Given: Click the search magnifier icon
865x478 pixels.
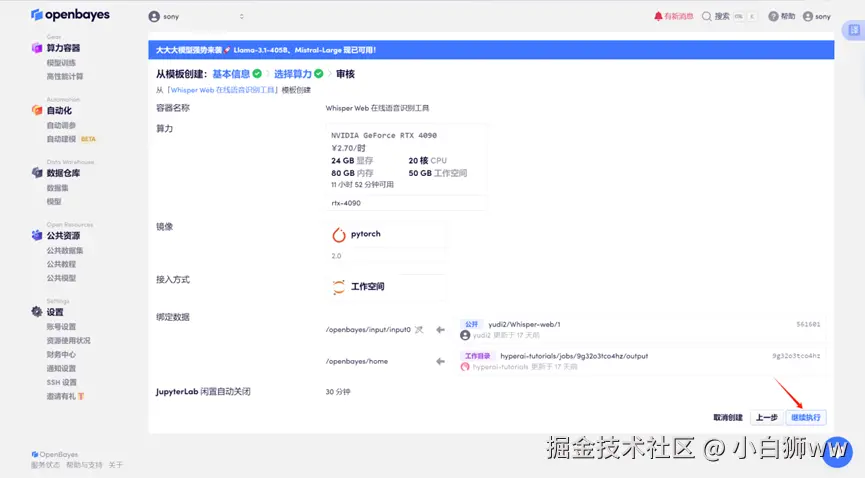Looking at the screenshot, I should [x=706, y=17].
